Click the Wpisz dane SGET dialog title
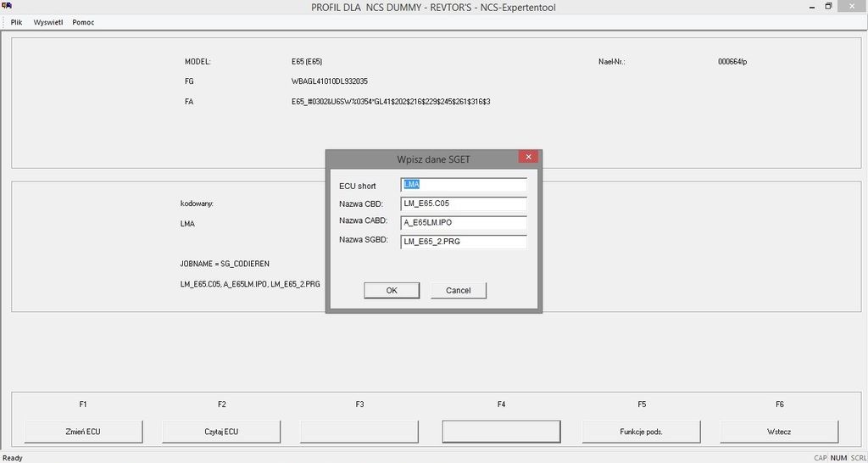The image size is (868, 463). click(433, 159)
